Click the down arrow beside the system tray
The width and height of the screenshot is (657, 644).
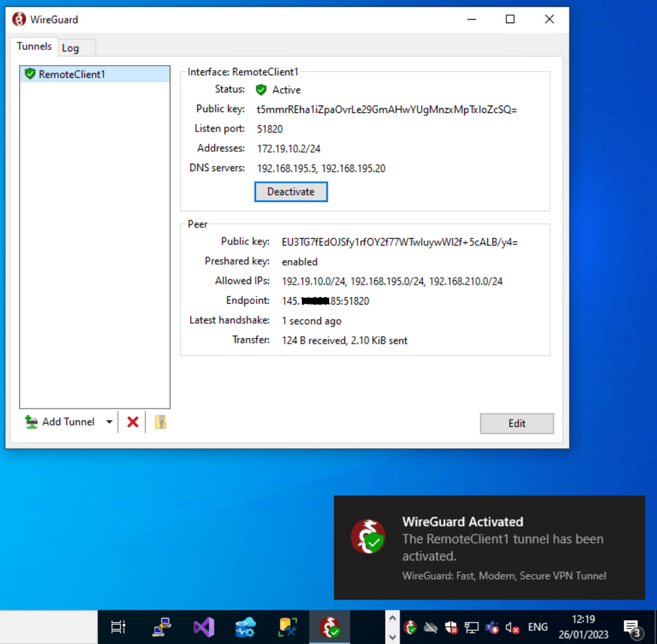(392, 637)
